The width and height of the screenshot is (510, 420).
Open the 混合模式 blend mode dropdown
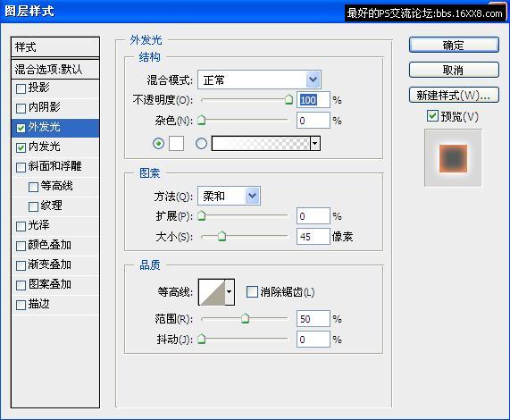[259, 80]
